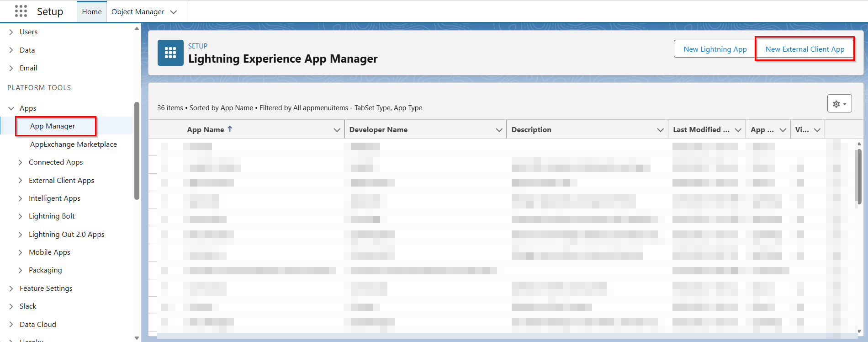The height and width of the screenshot is (342, 868).
Task: Expand Packaging
Action: 20,270
